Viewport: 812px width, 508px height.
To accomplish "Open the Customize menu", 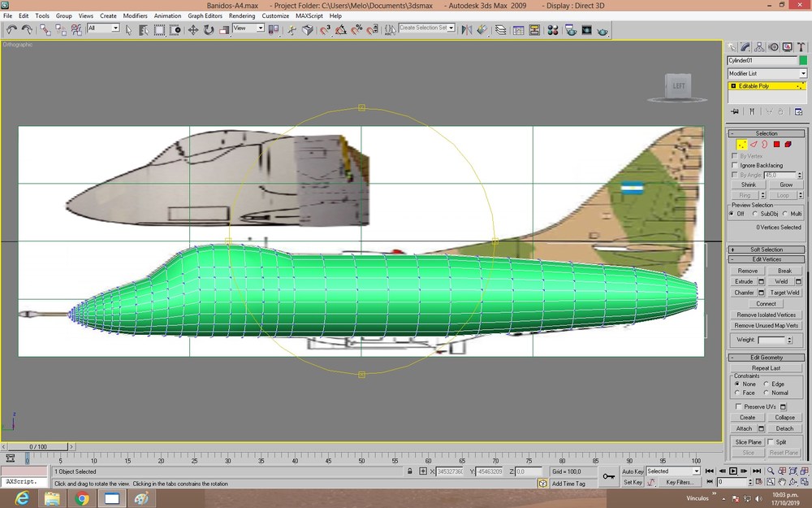I will pos(275,15).
